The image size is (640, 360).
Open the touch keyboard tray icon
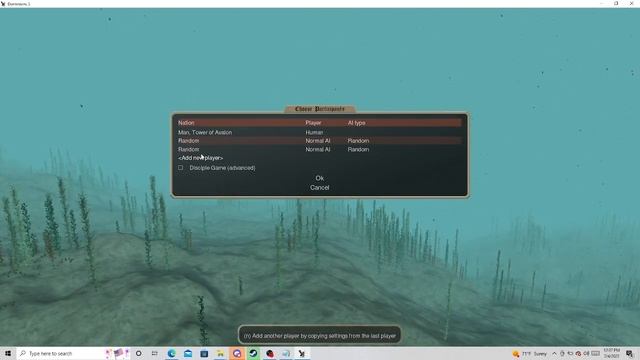pyautogui.click(x=596, y=353)
